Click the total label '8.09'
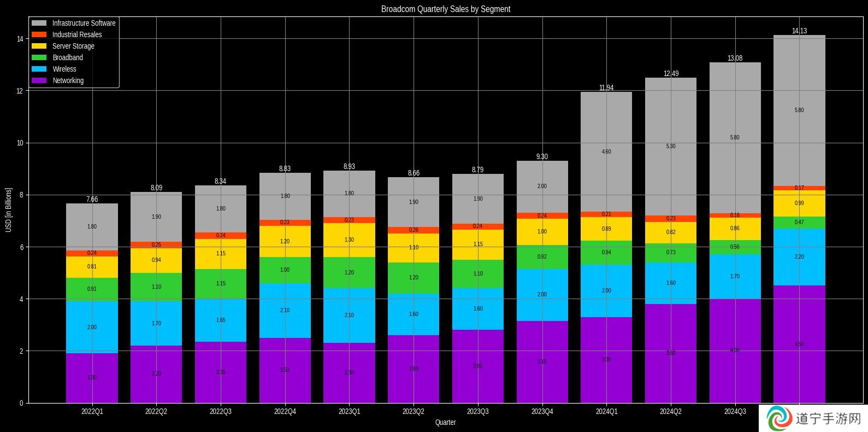 coord(156,188)
